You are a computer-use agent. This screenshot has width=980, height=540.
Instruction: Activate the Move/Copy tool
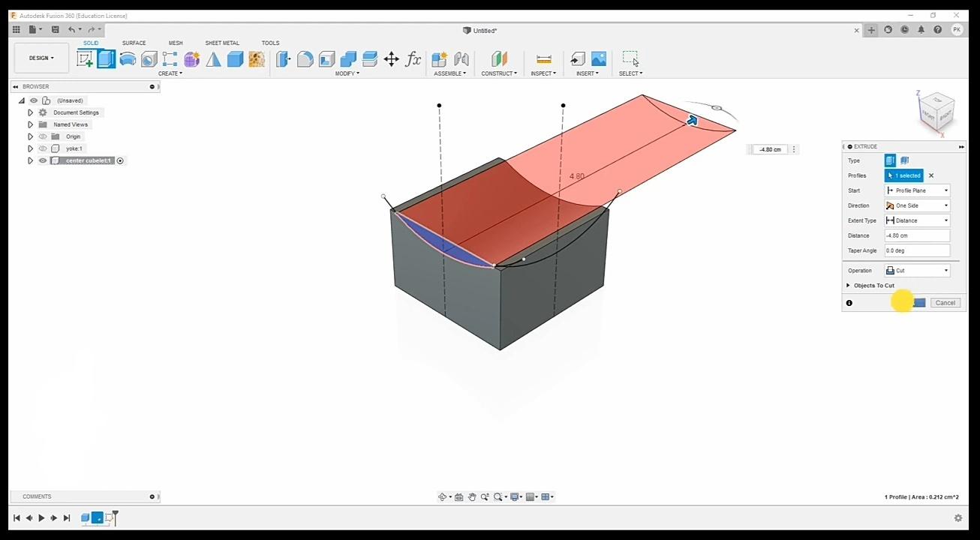[x=392, y=59]
